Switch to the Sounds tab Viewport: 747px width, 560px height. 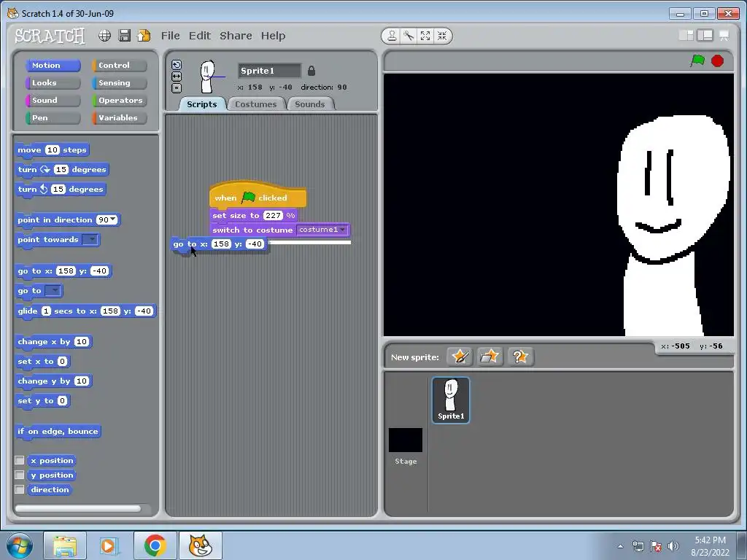click(309, 104)
